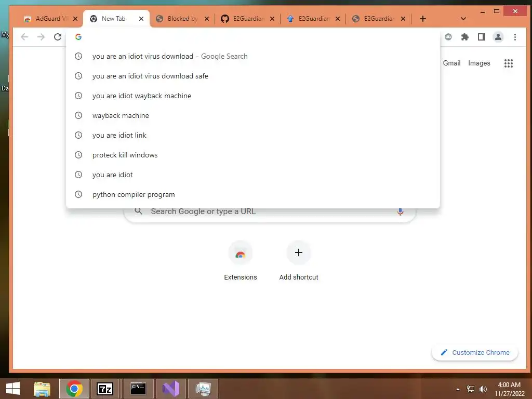Open the taskbar clock showing 4:00 AM

pyautogui.click(x=509, y=389)
